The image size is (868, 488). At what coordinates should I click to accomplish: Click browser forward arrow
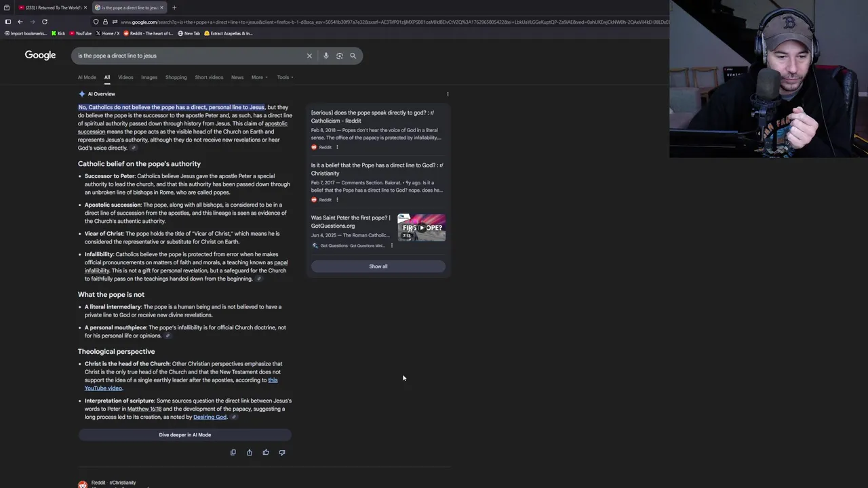coord(32,22)
